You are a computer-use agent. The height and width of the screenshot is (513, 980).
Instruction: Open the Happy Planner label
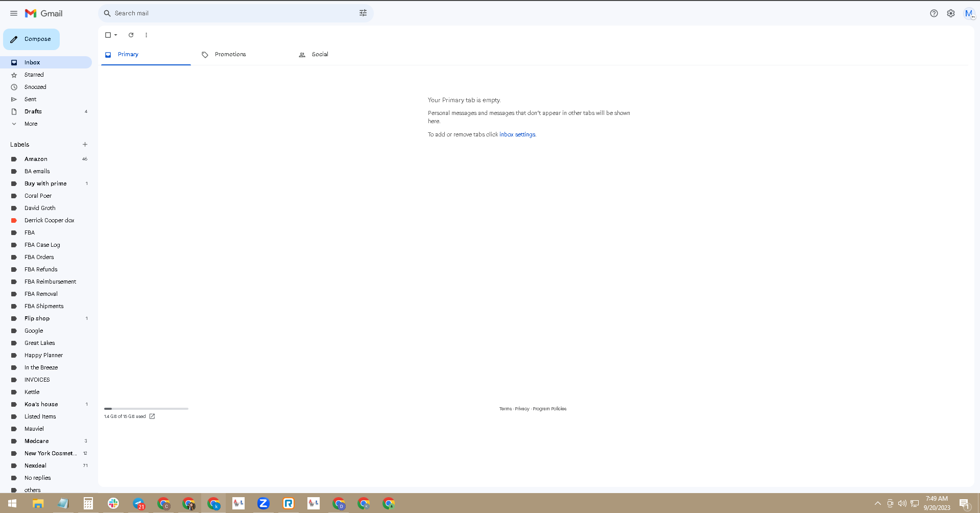(x=46, y=355)
